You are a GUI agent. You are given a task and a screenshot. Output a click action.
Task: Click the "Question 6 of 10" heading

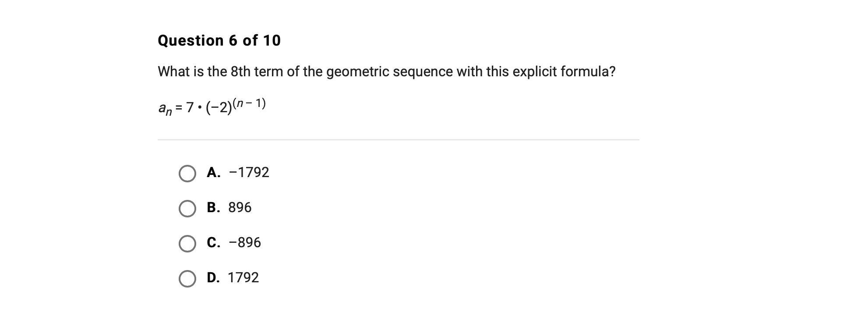[219, 40]
